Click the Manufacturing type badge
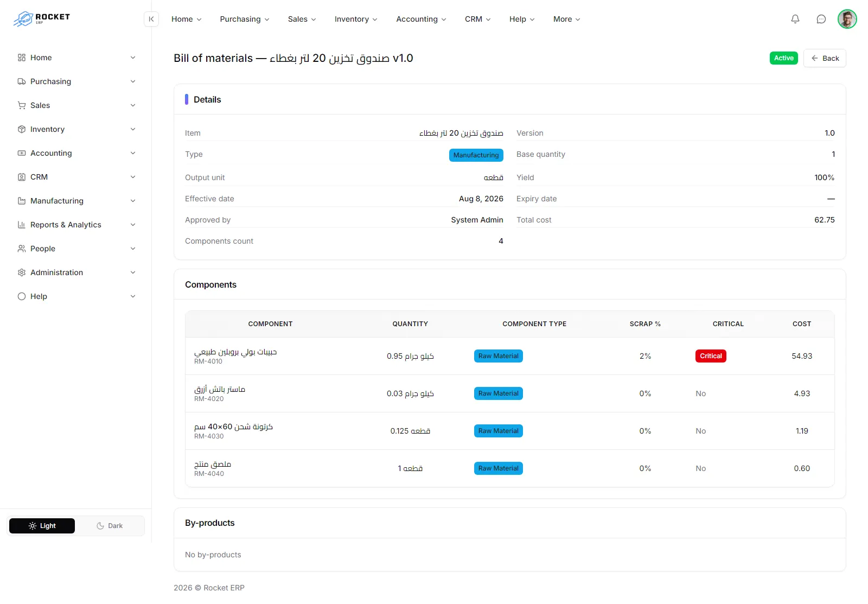 pyautogui.click(x=476, y=155)
